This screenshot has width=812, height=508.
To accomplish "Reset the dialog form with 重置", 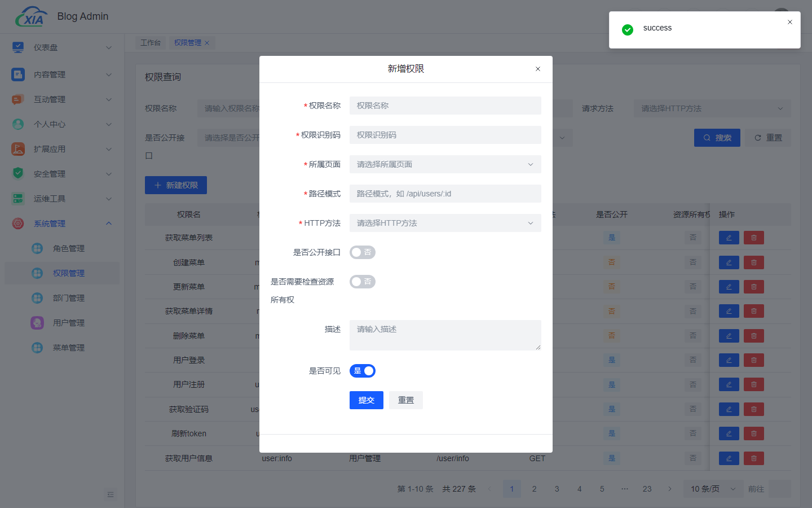I will pos(406,400).
